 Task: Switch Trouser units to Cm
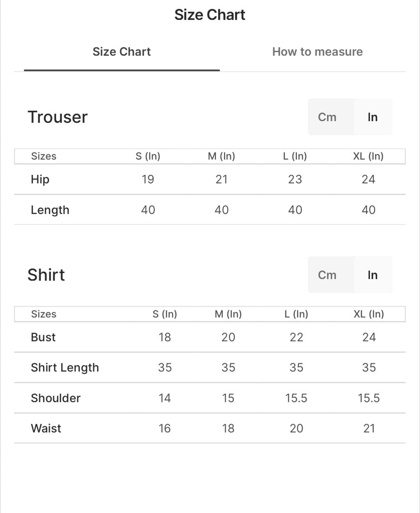pyautogui.click(x=327, y=117)
